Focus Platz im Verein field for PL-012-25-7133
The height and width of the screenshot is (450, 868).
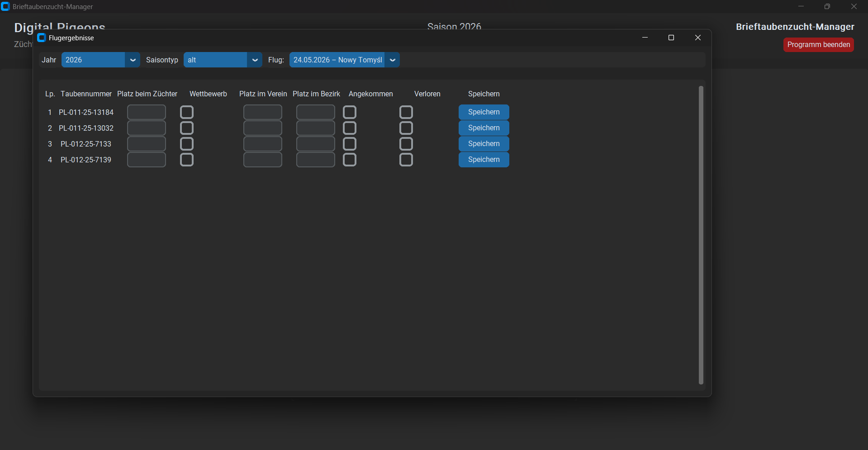pyautogui.click(x=263, y=144)
